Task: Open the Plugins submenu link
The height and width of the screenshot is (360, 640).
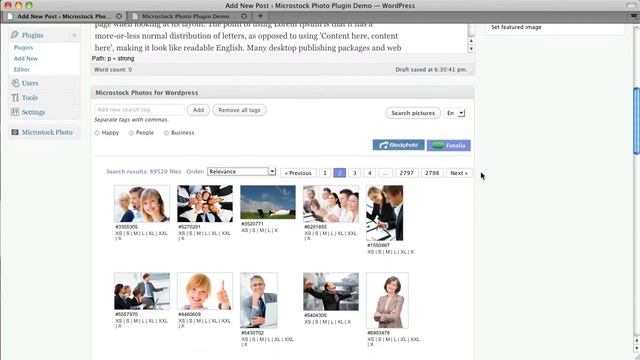Action: point(23,48)
